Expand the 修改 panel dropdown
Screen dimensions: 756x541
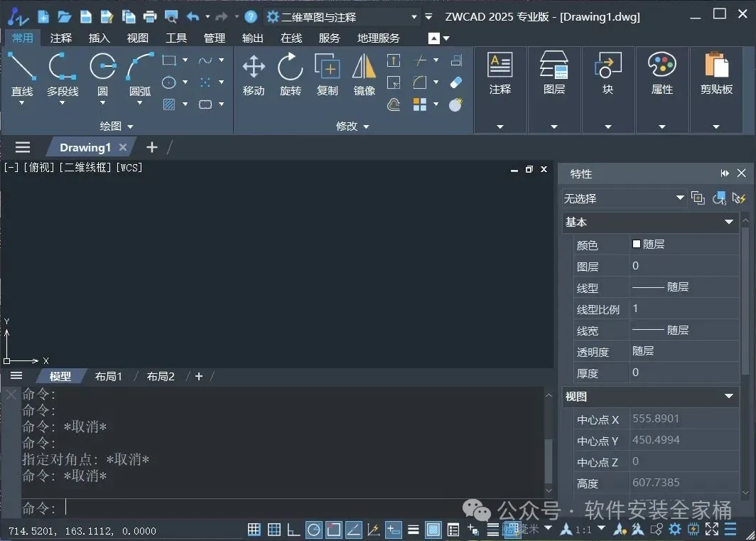pyautogui.click(x=366, y=127)
